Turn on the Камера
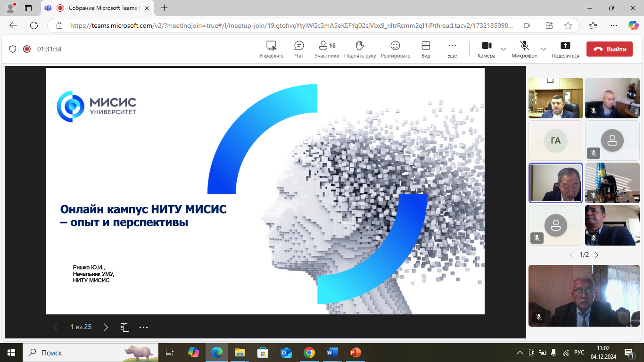The height and width of the screenshot is (362, 644). click(x=487, y=49)
